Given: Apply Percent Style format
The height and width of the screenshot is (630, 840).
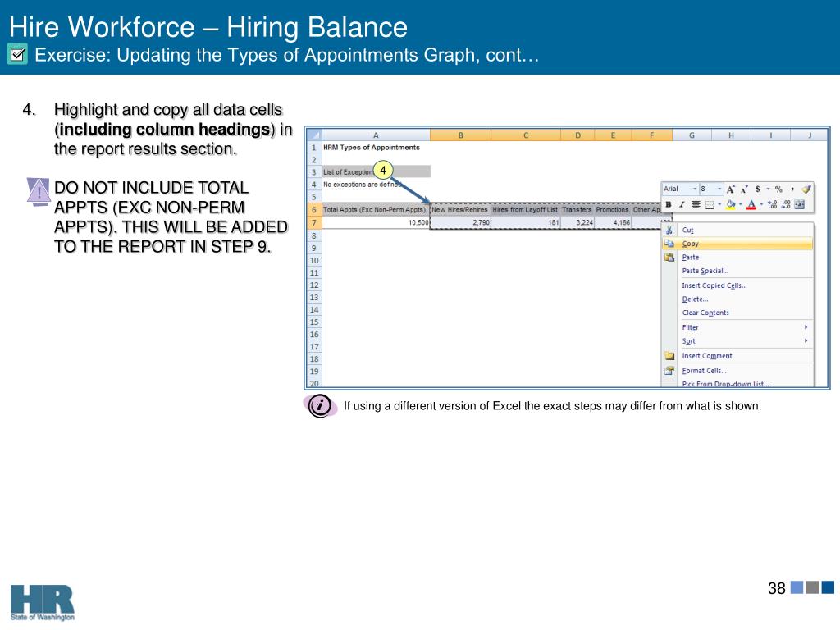Looking at the screenshot, I should (x=778, y=189).
